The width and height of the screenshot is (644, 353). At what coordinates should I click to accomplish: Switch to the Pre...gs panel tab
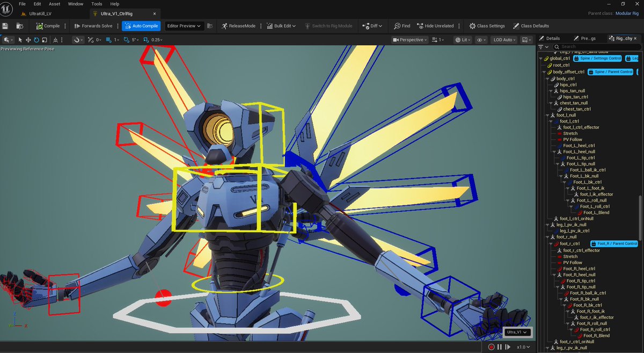pyautogui.click(x=584, y=38)
